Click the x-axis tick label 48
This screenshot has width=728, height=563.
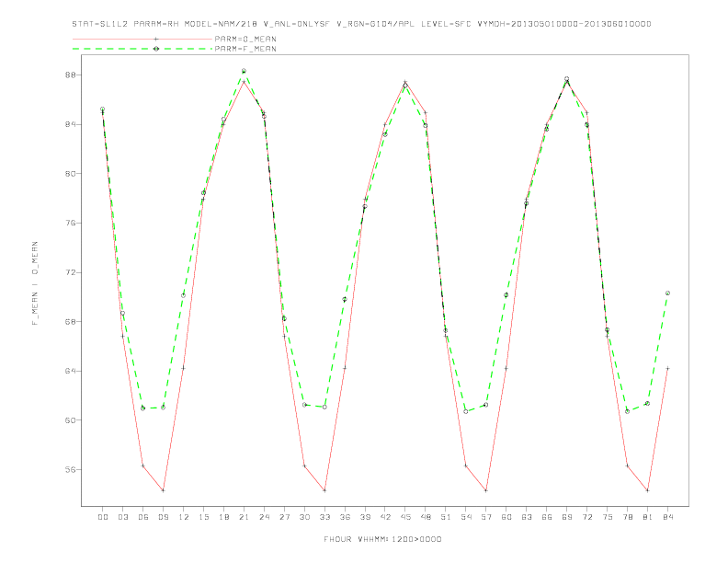(x=426, y=517)
